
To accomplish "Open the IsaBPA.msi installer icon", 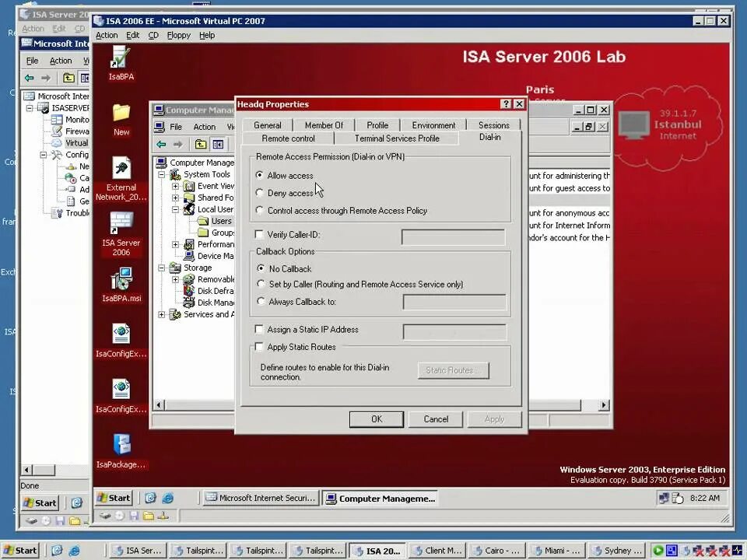I will coord(121,285).
